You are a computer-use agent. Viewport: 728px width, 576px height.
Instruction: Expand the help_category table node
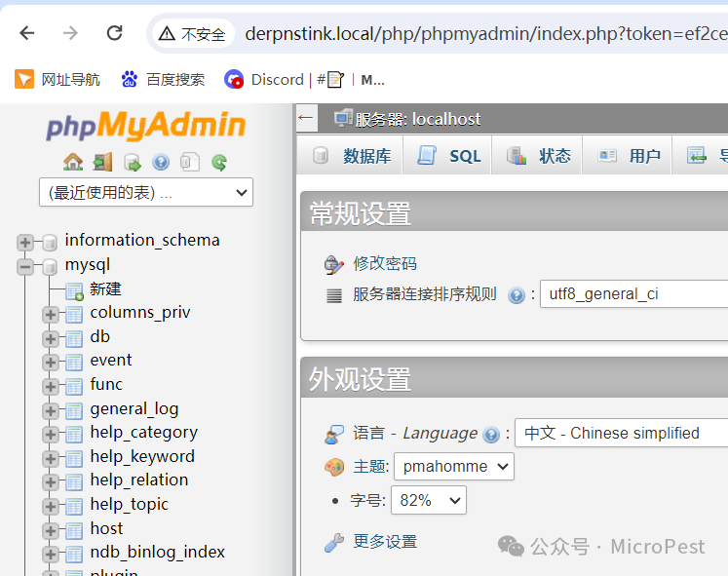click(x=51, y=435)
